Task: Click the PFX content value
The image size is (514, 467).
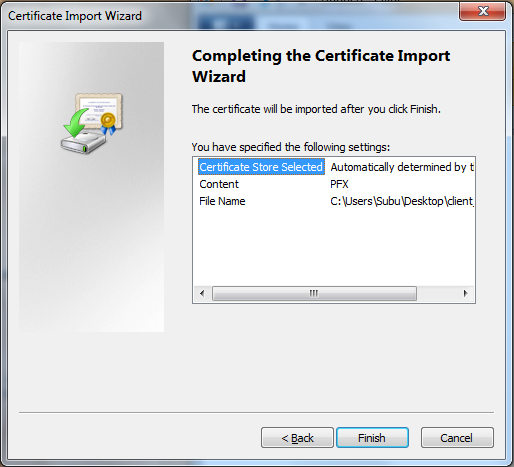Action: click(339, 184)
